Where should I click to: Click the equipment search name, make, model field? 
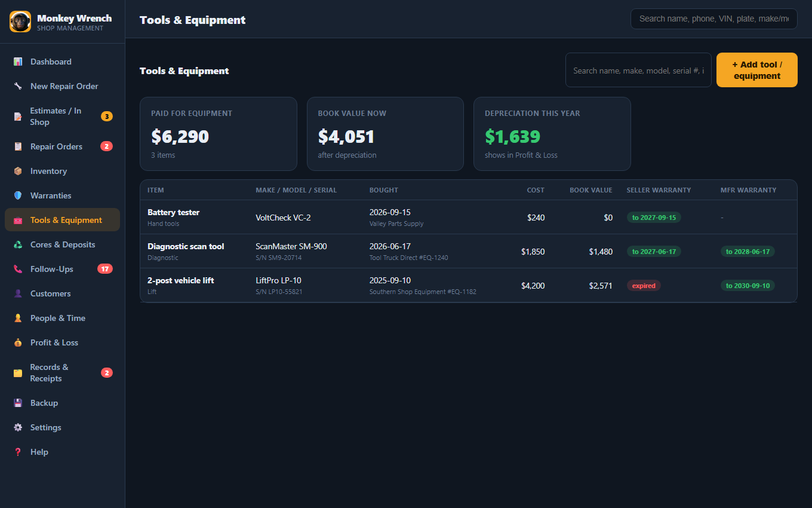[x=638, y=70]
